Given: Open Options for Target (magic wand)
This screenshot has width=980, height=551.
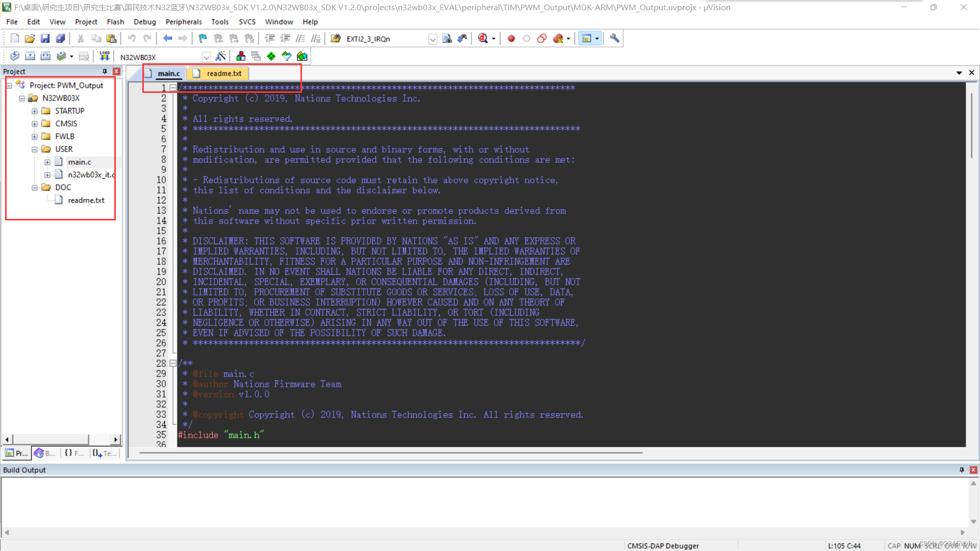Looking at the screenshot, I should pyautogui.click(x=221, y=56).
